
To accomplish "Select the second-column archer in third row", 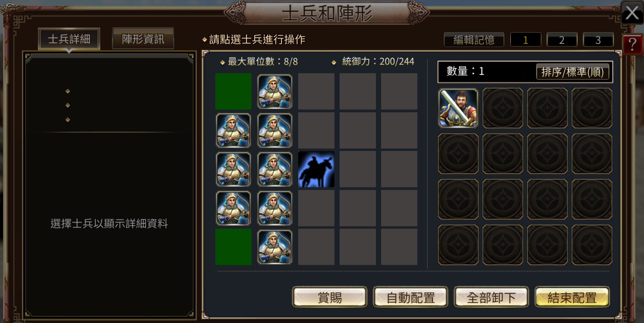I will pos(275,169).
